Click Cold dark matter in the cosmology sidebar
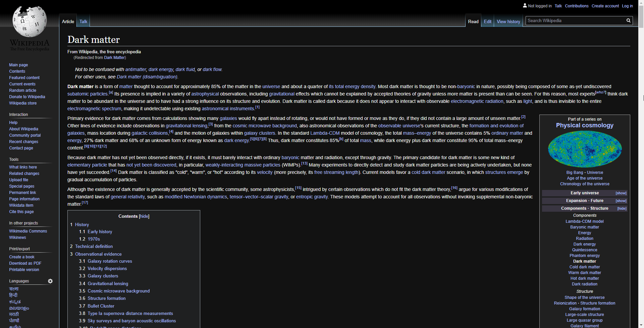This screenshot has height=328, width=644. pos(584,267)
